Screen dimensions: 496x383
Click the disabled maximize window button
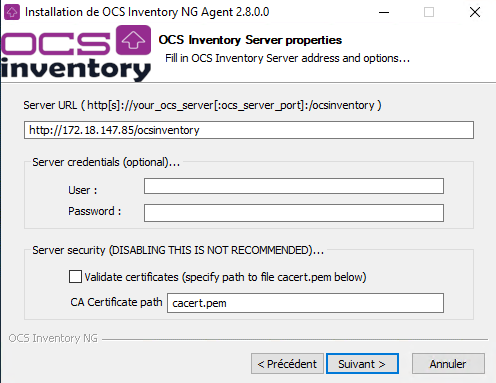coord(429,12)
